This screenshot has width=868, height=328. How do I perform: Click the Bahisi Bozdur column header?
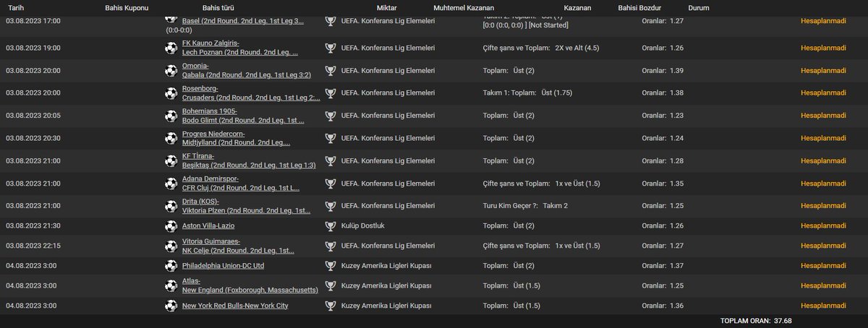point(639,7)
